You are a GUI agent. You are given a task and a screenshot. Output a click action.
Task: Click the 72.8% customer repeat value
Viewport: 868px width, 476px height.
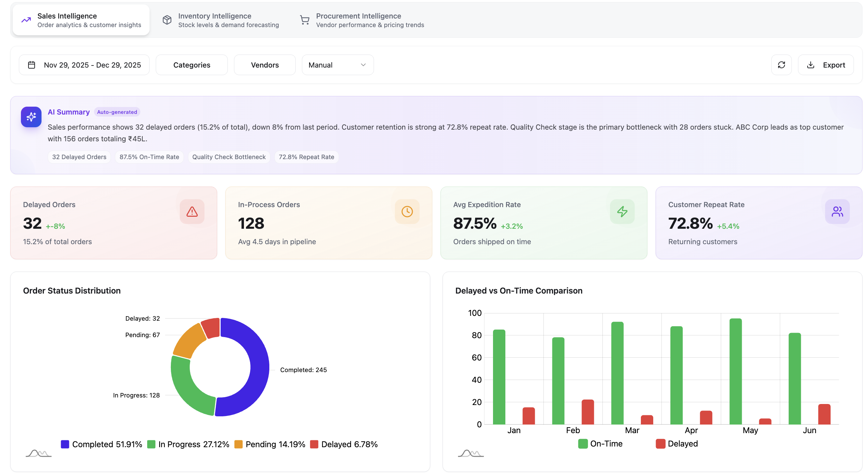(x=691, y=224)
